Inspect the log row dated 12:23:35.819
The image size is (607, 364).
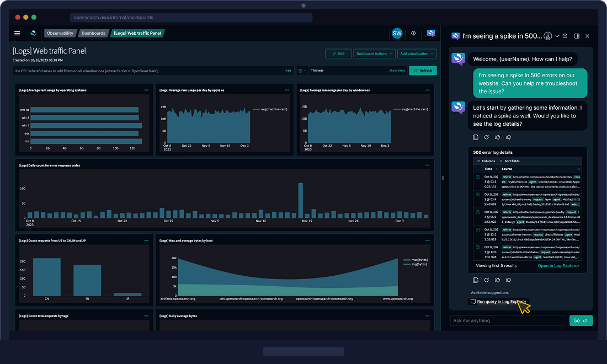click(x=478, y=230)
